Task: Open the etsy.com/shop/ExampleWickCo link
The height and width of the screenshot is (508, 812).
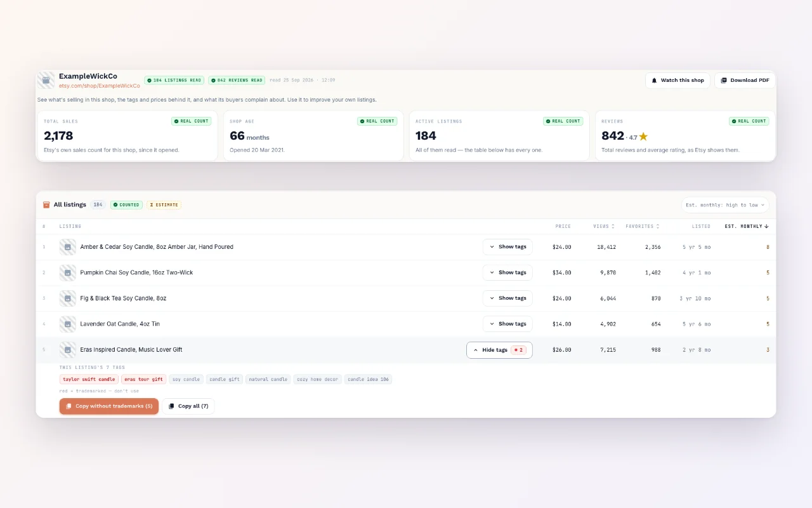Action: [100, 86]
